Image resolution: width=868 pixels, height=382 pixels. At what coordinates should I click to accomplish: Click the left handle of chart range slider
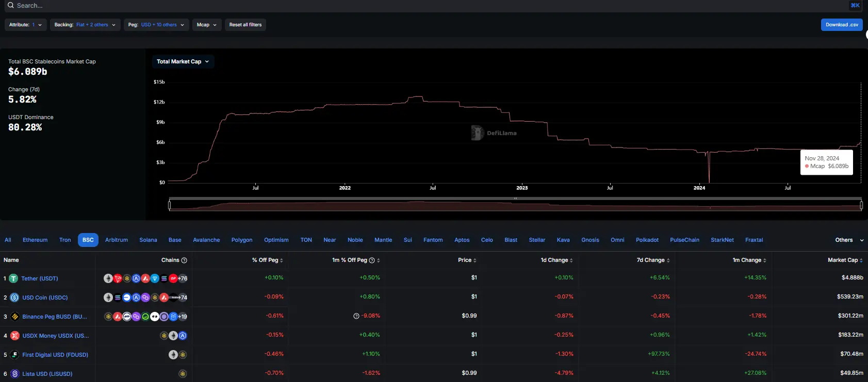point(170,205)
